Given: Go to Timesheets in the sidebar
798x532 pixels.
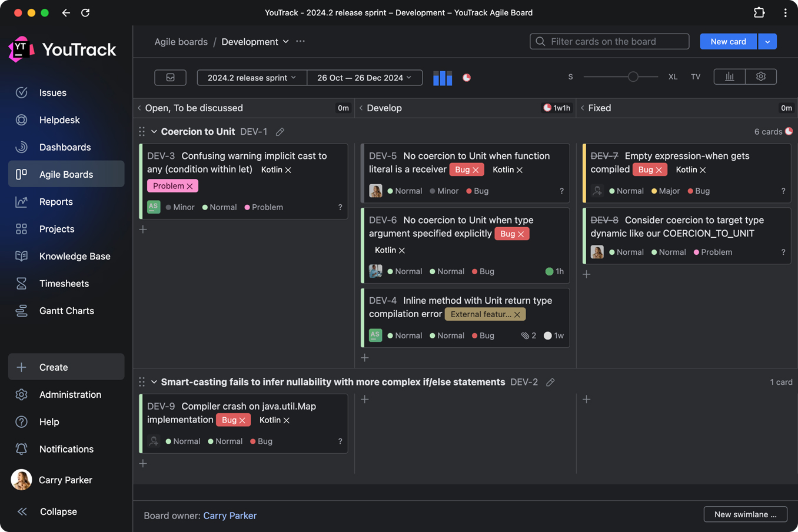Looking at the screenshot, I should 64,284.
